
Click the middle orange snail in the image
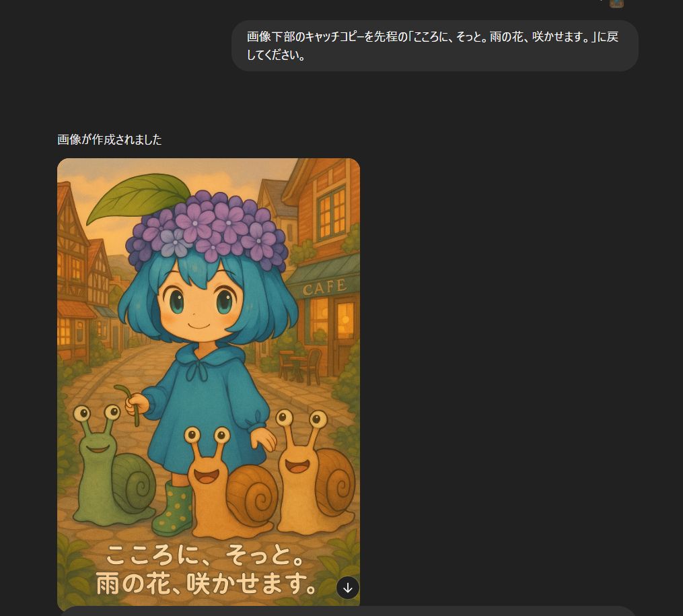pyautogui.click(x=229, y=483)
